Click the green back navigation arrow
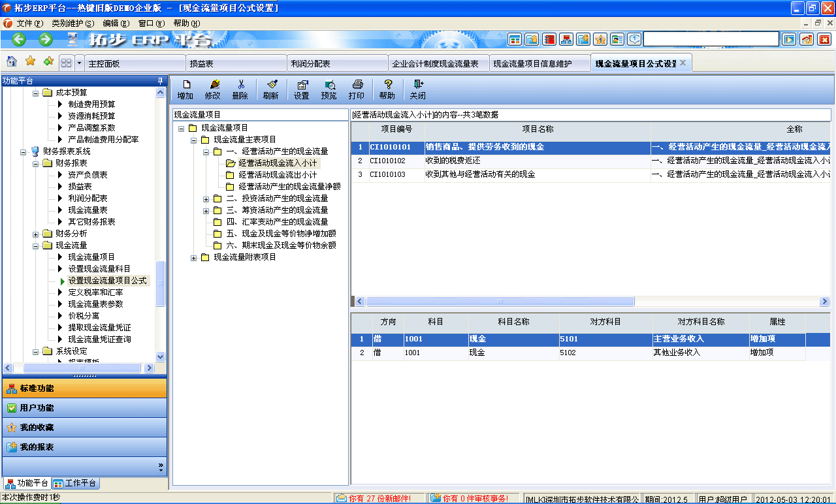The width and height of the screenshot is (836, 504). pyautogui.click(x=18, y=39)
